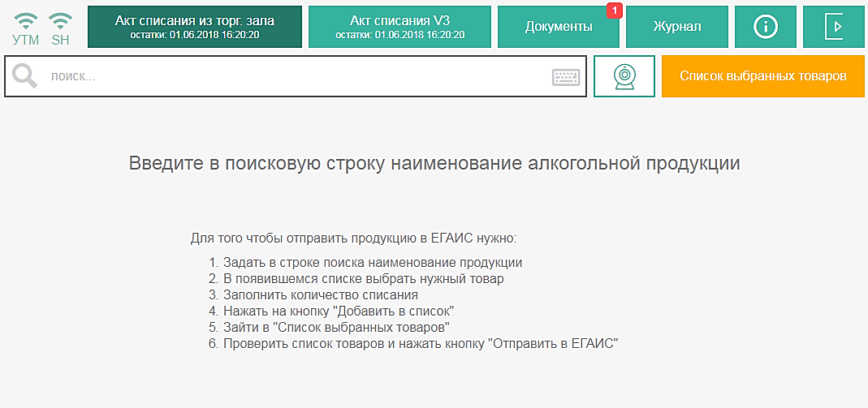Open Список выбранных товаров

click(763, 76)
